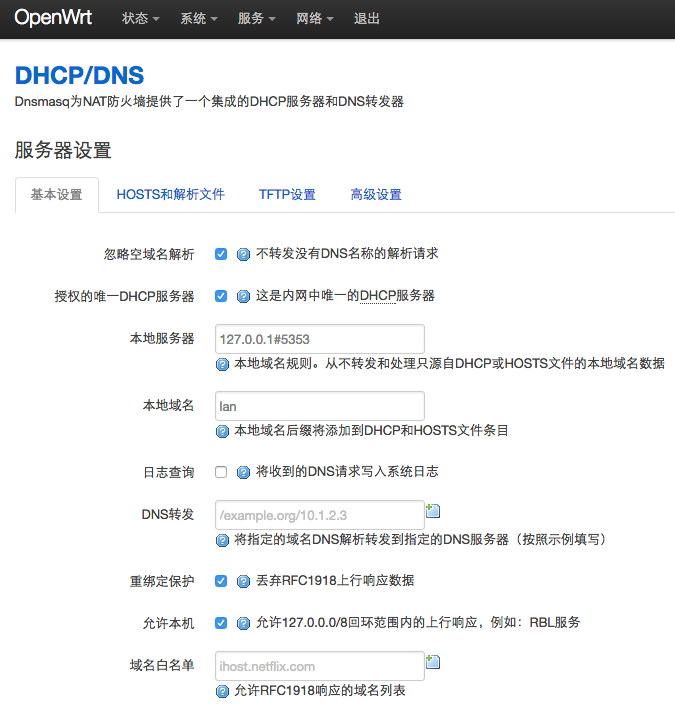The image size is (675, 723).
Task: Switch to HOSTS和解析文件 tab
Action: coord(171,195)
